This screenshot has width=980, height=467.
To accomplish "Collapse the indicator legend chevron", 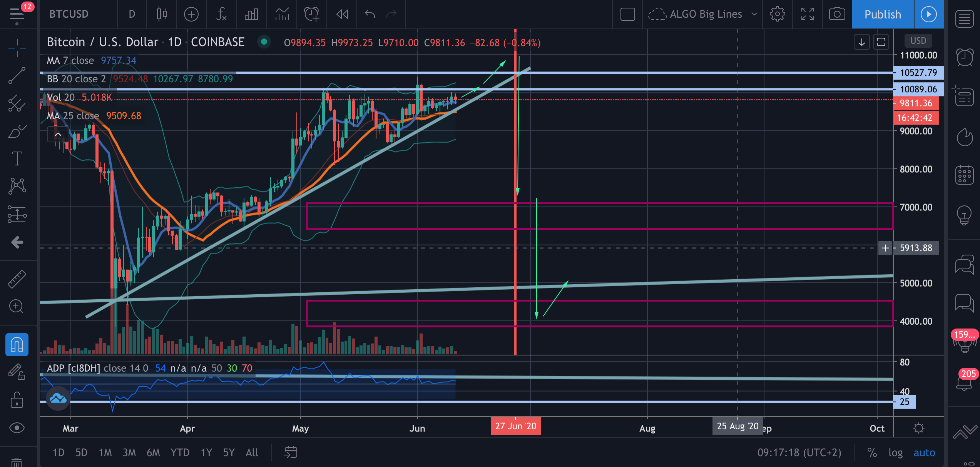I will [58, 134].
